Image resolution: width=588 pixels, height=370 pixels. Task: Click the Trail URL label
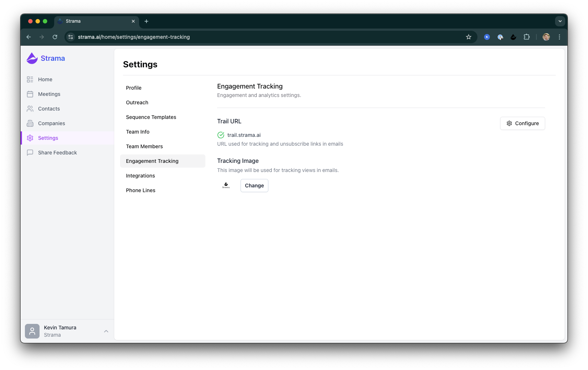[229, 121]
